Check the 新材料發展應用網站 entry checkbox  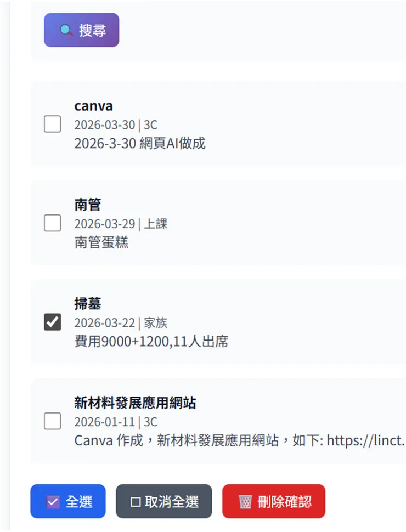click(52, 421)
